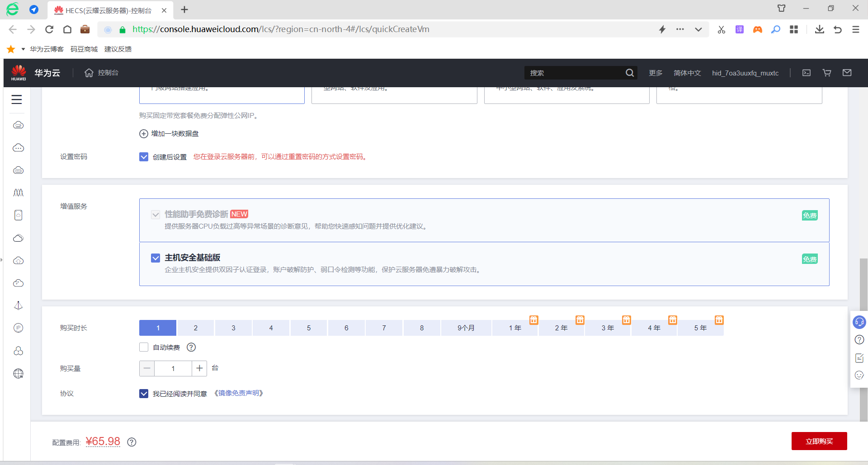868x465 pixels.
Task: Click the 立即购买 button
Action: click(819, 441)
